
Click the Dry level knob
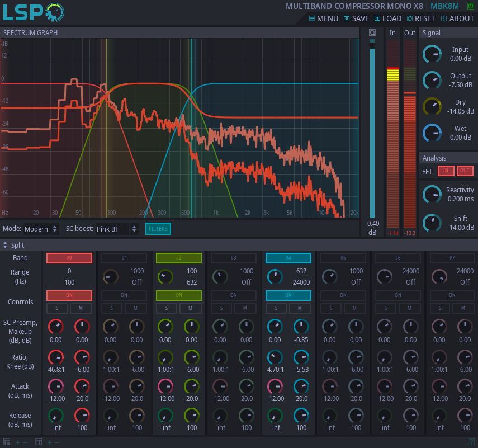point(432,107)
